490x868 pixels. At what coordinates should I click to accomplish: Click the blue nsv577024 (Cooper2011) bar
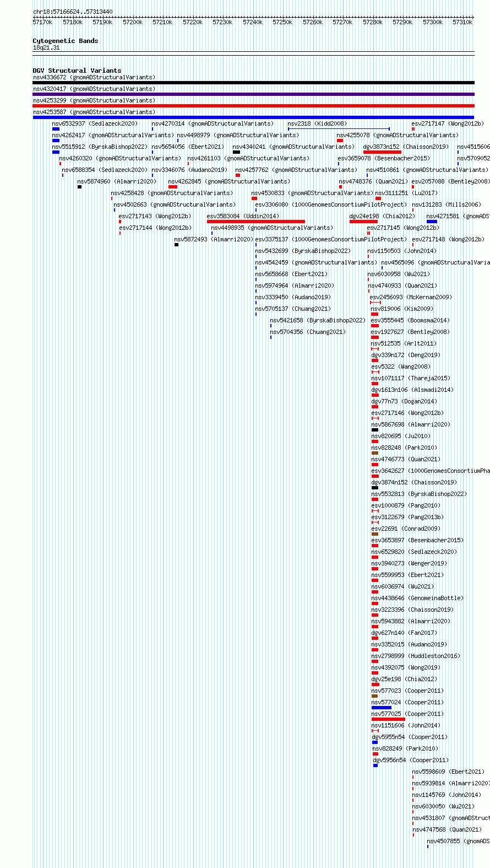pyautogui.click(x=382, y=708)
